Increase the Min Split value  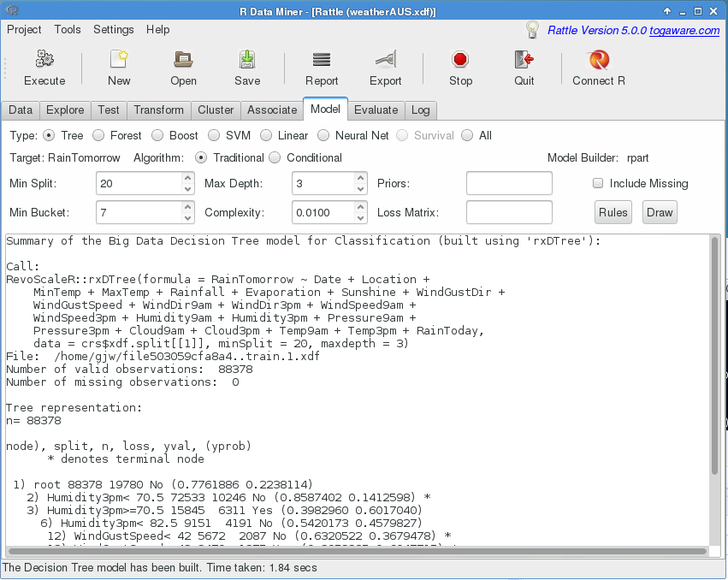pos(187,178)
